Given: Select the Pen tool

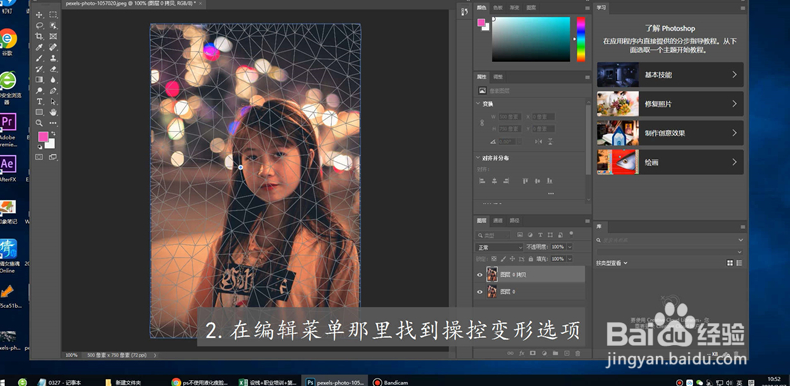Looking at the screenshot, I should click(x=53, y=90).
